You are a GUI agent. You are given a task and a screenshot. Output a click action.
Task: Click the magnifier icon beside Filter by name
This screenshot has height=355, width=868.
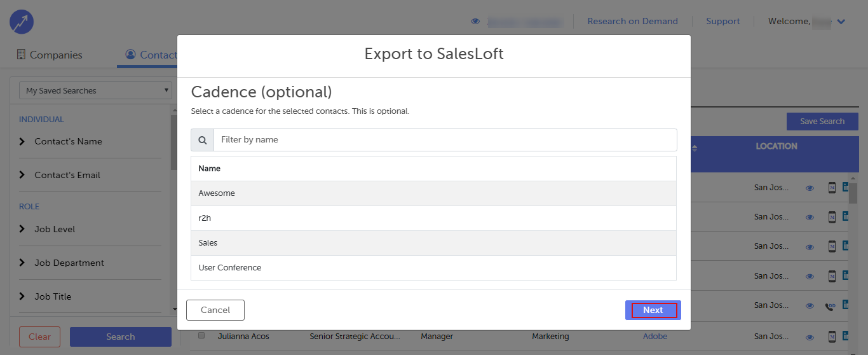click(x=203, y=140)
